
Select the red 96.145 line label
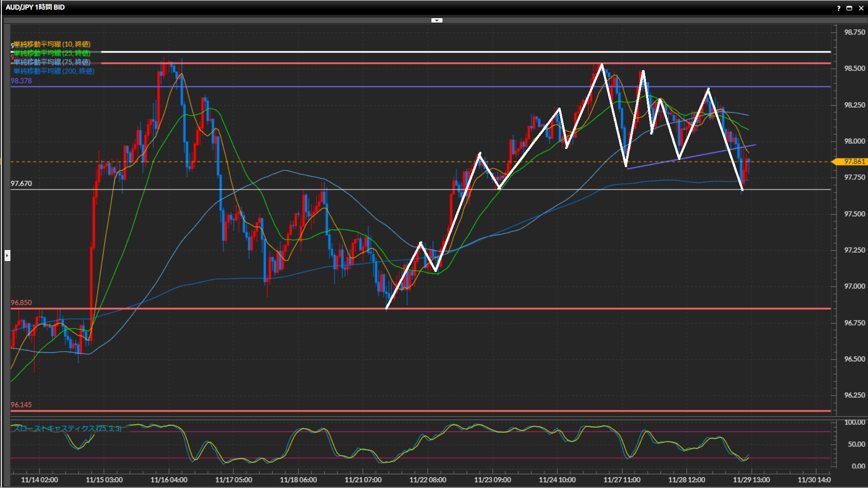point(21,404)
